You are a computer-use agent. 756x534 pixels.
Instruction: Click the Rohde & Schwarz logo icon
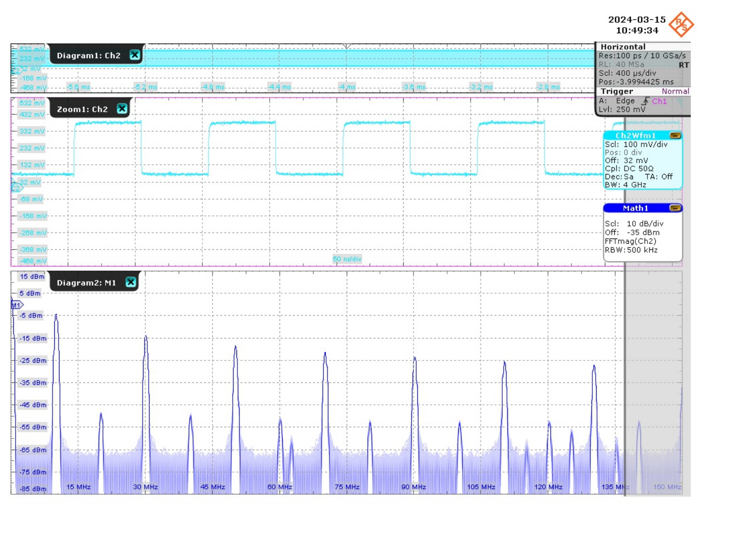click(x=681, y=25)
